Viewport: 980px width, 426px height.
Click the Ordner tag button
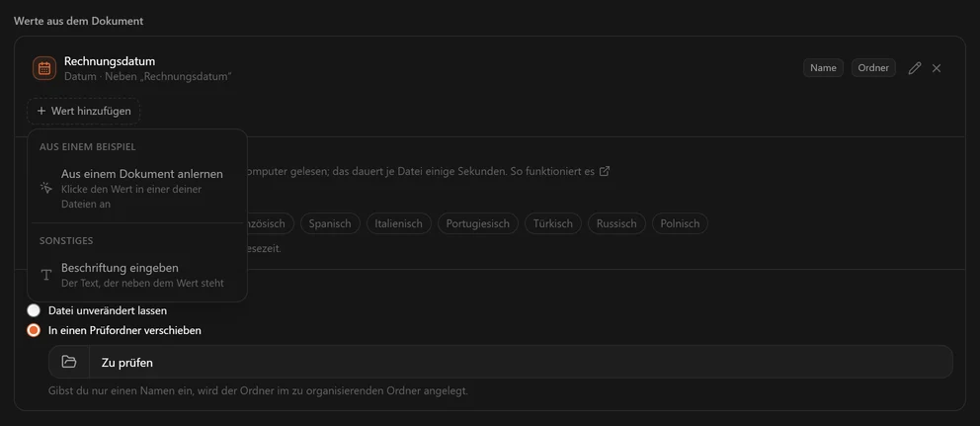click(x=873, y=67)
